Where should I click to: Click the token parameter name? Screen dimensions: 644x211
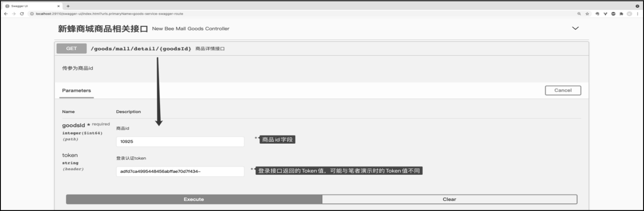click(x=70, y=155)
